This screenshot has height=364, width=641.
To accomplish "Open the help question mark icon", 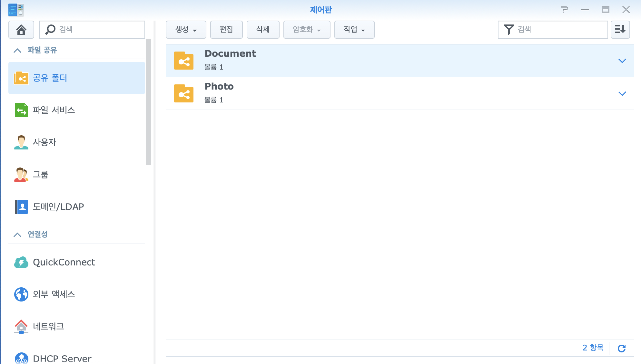I will point(564,10).
